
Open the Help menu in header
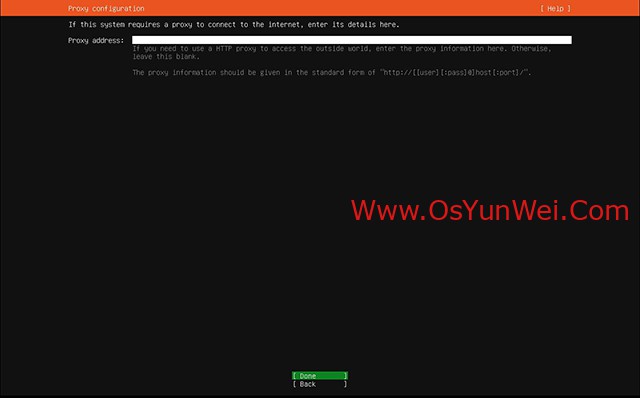point(555,9)
